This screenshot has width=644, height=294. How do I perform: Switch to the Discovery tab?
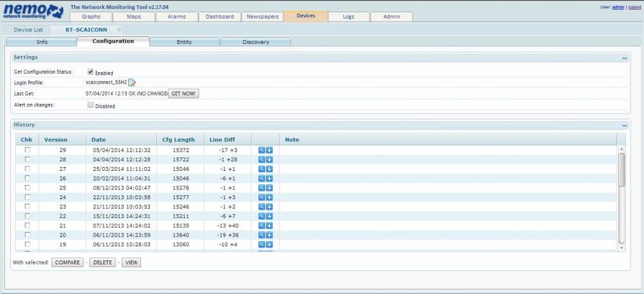click(x=256, y=42)
